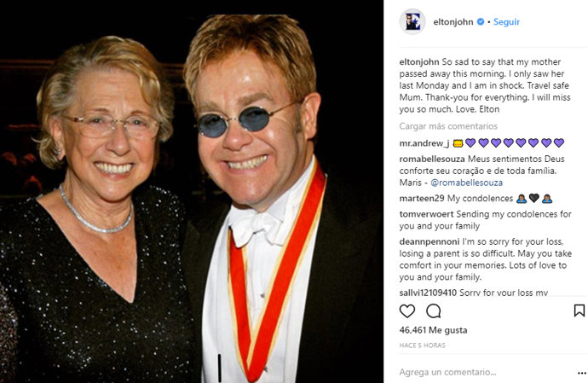The width and height of the screenshot is (588, 383).
Task: Click the speech bubble comment icon
Action: [x=433, y=311]
